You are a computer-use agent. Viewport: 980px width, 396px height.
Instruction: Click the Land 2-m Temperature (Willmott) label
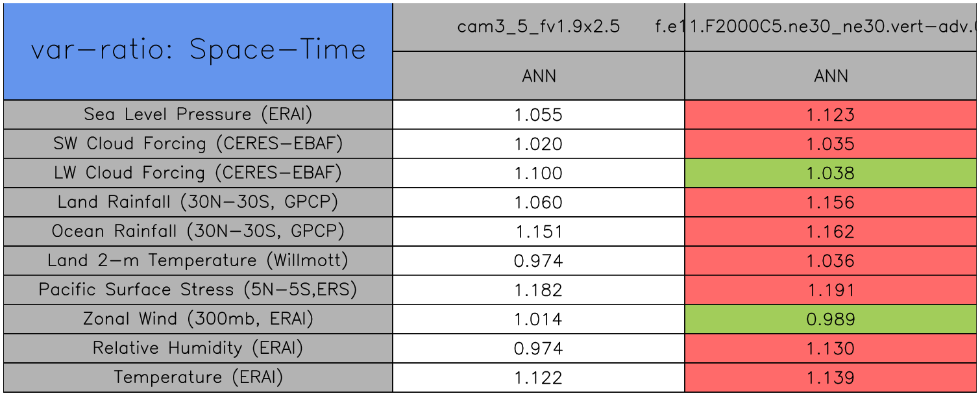(198, 261)
